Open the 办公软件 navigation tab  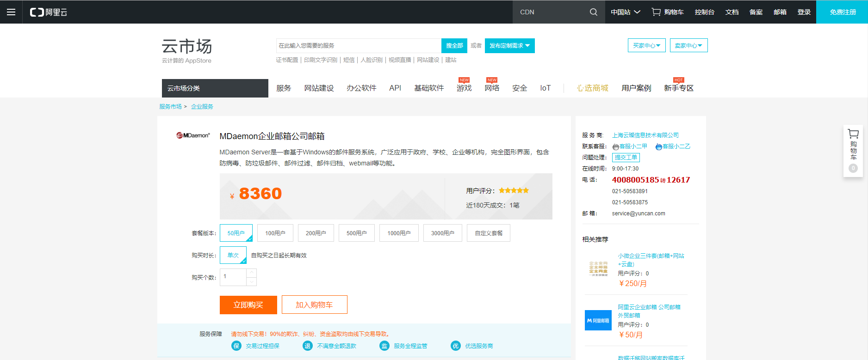(x=361, y=88)
